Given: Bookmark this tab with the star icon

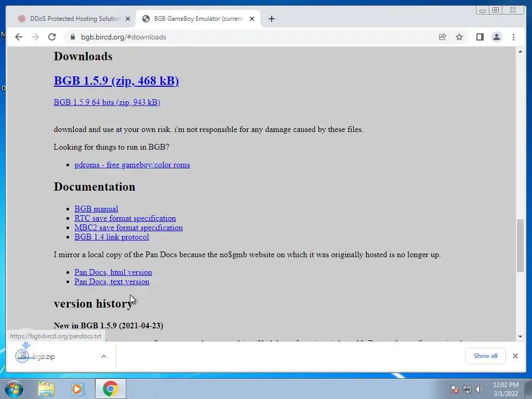Looking at the screenshot, I should (x=459, y=37).
